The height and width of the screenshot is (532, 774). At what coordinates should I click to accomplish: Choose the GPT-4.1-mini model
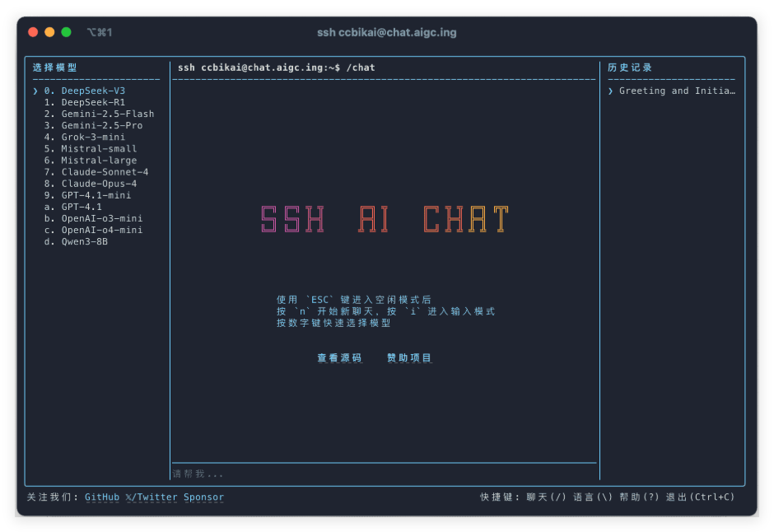87,195
